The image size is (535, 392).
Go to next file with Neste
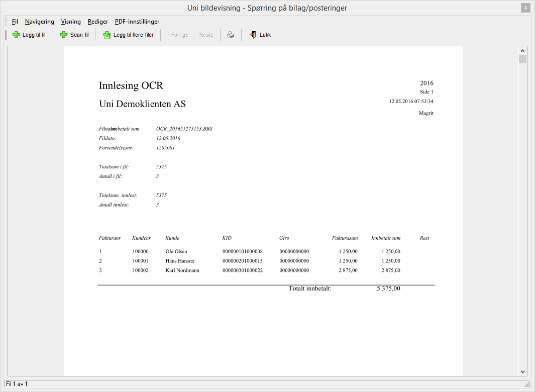pos(206,35)
